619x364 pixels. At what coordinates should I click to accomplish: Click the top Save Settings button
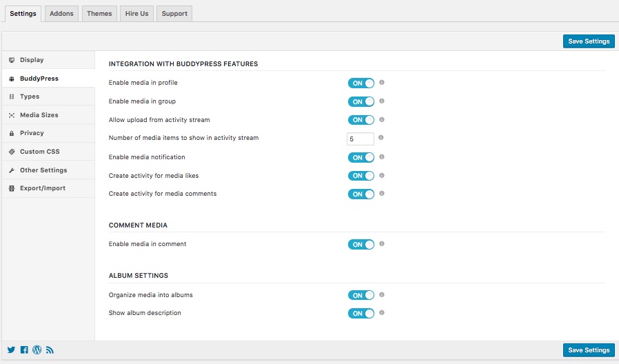pyautogui.click(x=588, y=41)
